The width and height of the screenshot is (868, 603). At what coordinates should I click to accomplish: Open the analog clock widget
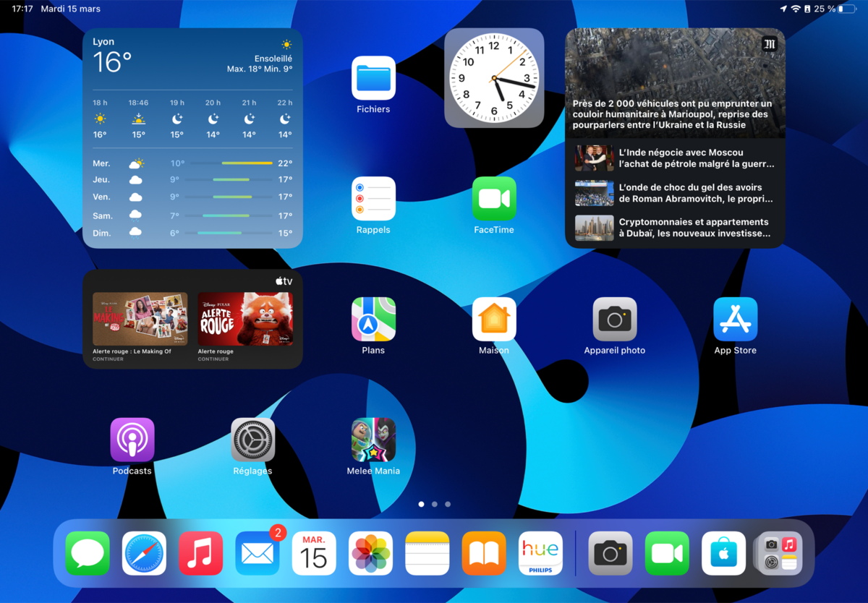coord(494,78)
